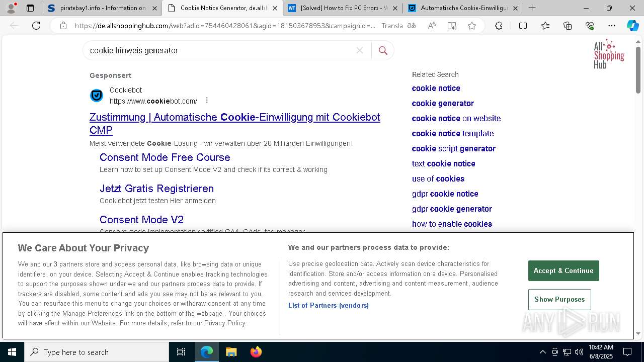Open the Extensions puzzle icon
Image resolution: width=644 pixels, height=362 pixels.
click(499, 26)
